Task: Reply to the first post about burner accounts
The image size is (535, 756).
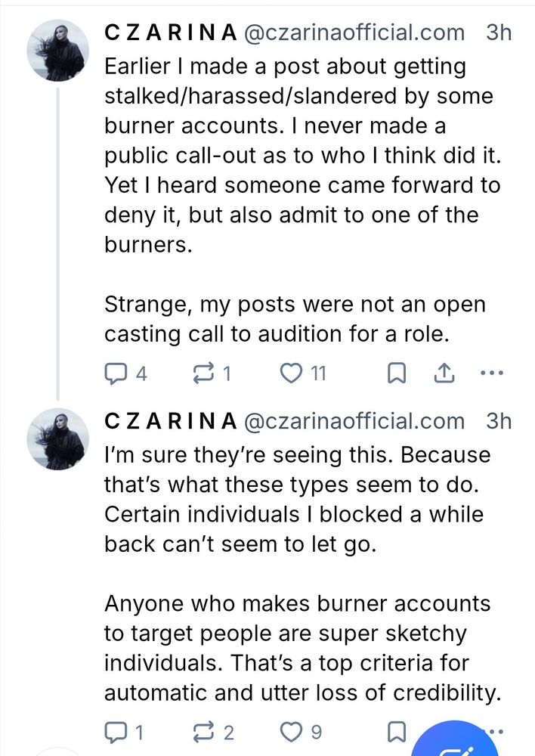Action: 114,372
